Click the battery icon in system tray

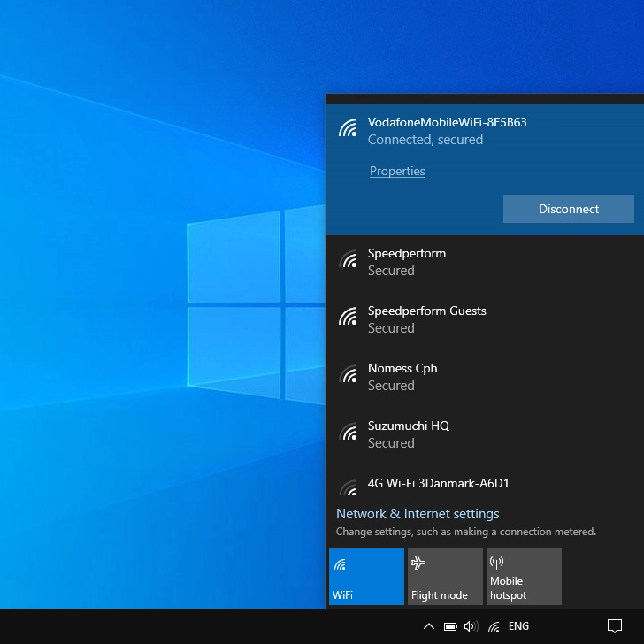coord(450,626)
